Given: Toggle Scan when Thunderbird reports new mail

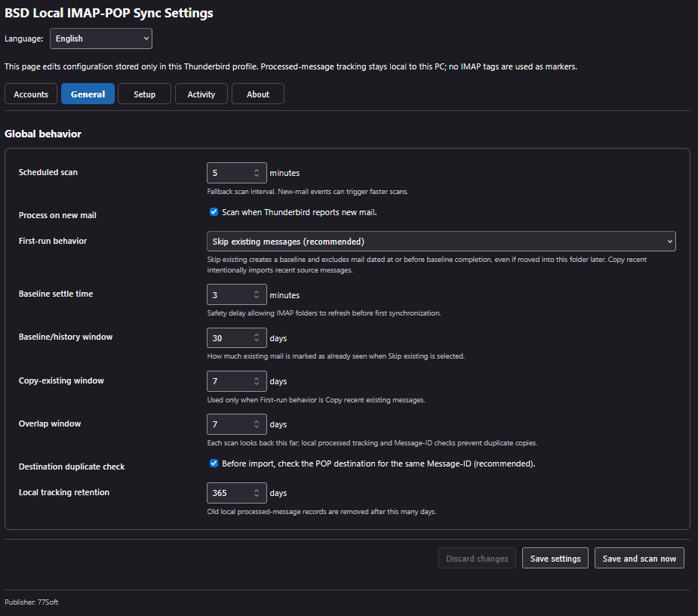Looking at the screenshot, I should tap(214, 212).
